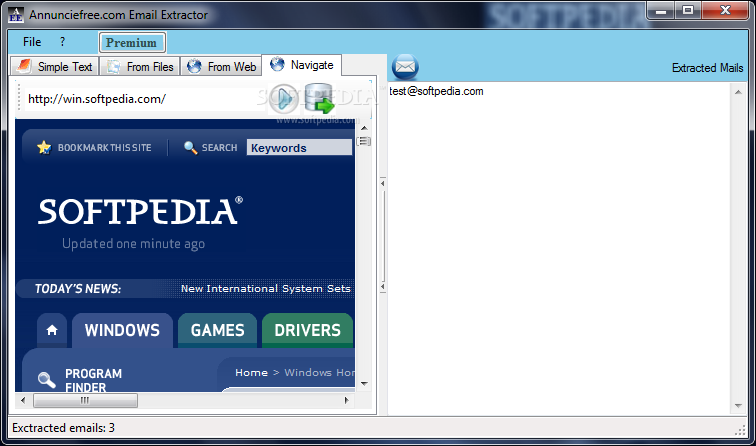Click extracted mails list scroll down arrow
This screenshot has height=446, width=756.
pos(738,406)
